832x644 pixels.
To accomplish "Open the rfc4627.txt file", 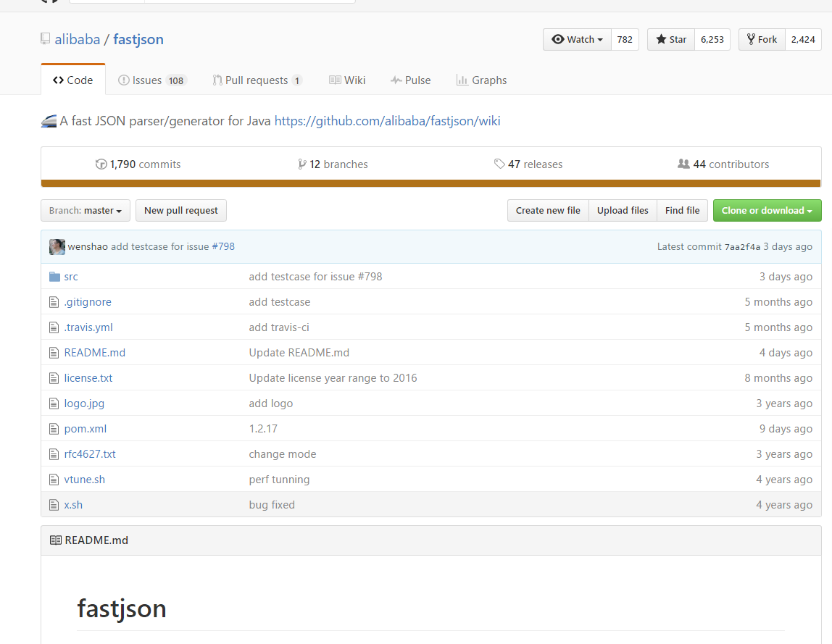I will 90,454.
